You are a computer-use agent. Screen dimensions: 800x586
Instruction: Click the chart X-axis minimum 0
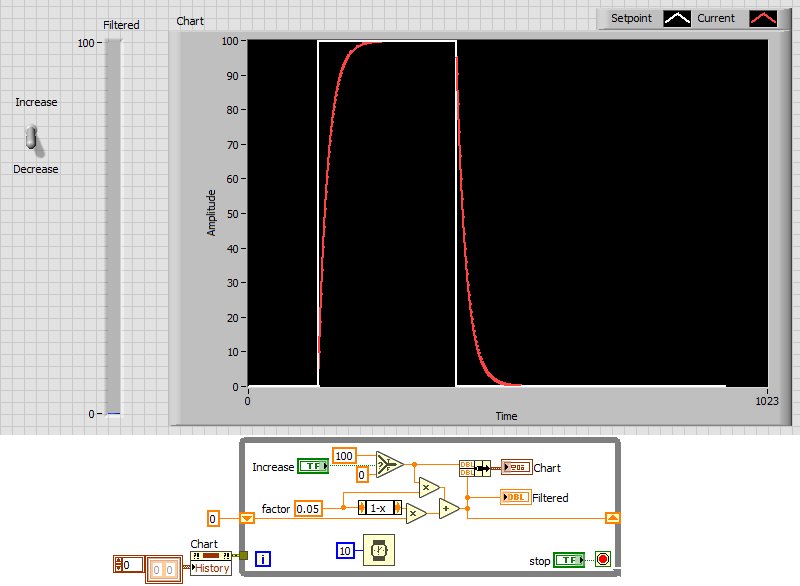coord(247,401)
